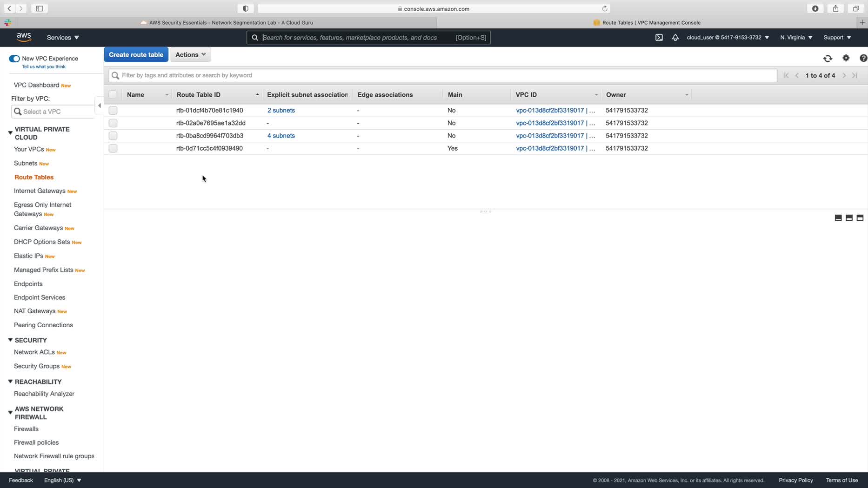Click the browser back button
Viewport: 868px width, 488px height.
tap(9, 8)
